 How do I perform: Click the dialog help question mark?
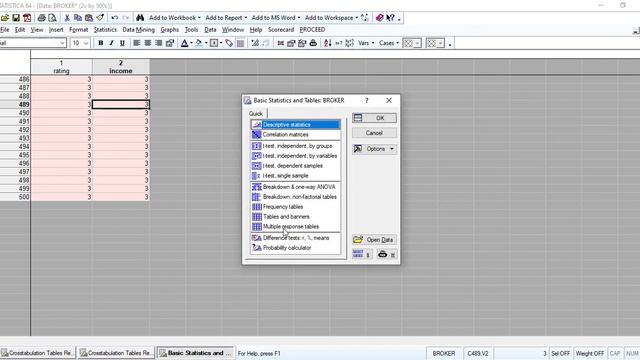click(367, 100)
